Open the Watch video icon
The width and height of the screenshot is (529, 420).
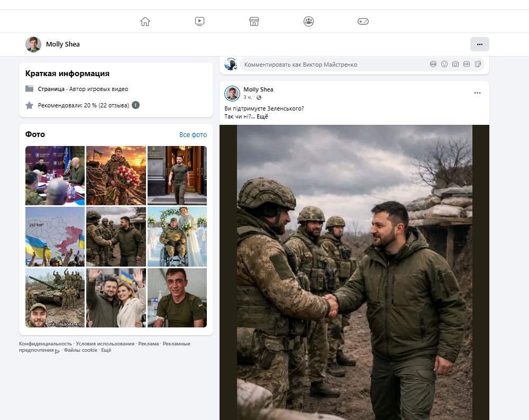tap(199, 22)
